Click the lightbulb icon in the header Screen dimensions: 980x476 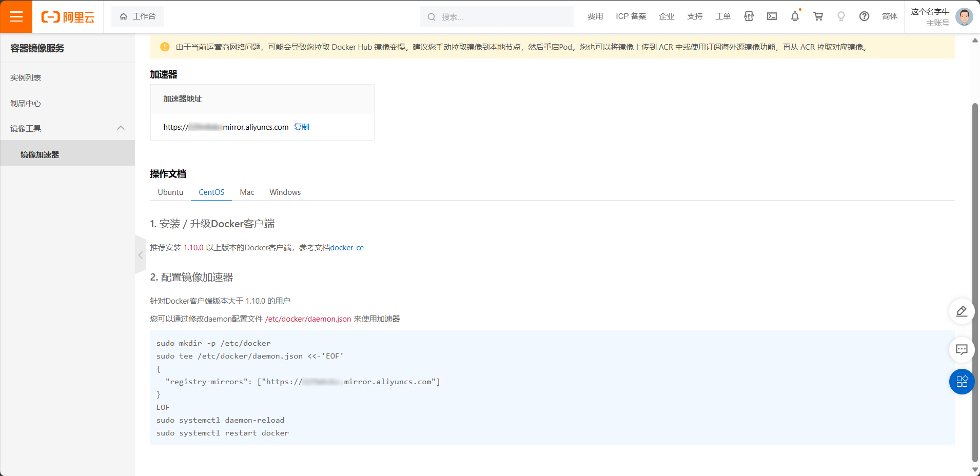841,16
